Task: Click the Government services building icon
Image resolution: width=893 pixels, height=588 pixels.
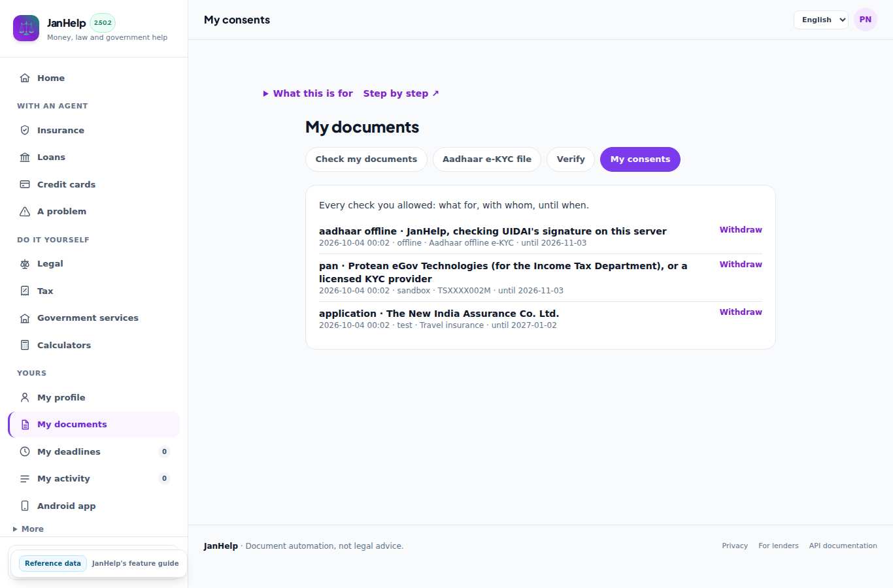Action: (x=25, y=318)
